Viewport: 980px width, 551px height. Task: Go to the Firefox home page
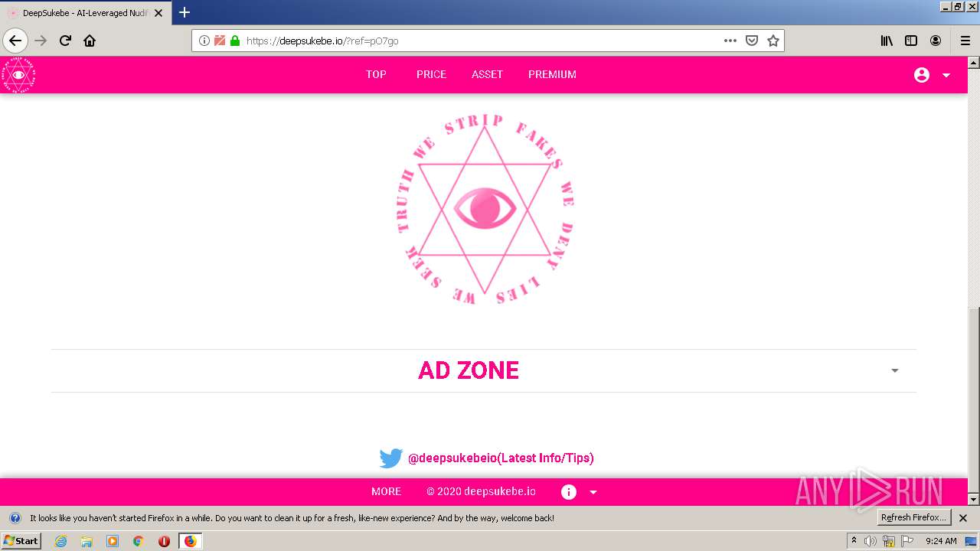point(90,41)
